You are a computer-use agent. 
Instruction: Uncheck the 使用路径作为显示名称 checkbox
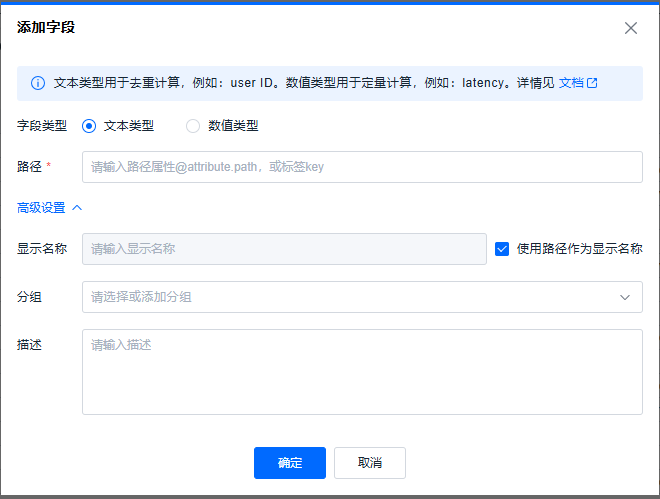tap(502, 249)
